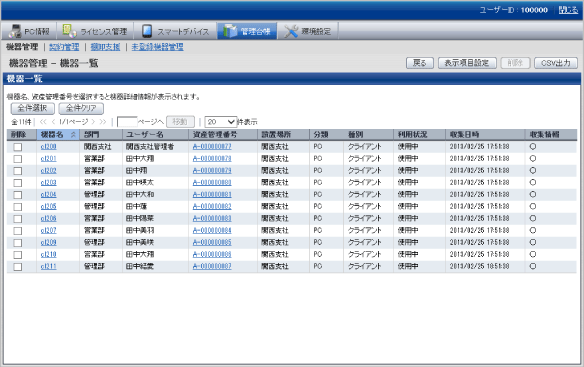Switch to the スマートデバイス tab
Viewport: 584px width, 367px height.
[x=175, y=31]
